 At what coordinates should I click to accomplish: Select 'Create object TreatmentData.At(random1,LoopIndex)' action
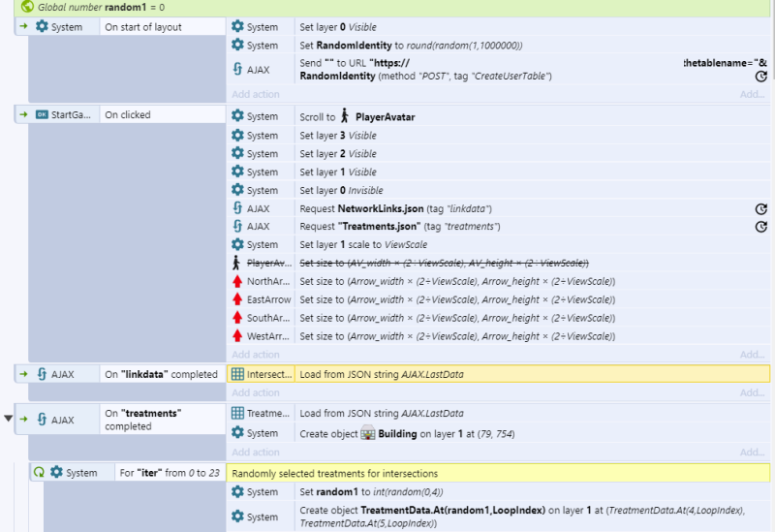[498, 516]
